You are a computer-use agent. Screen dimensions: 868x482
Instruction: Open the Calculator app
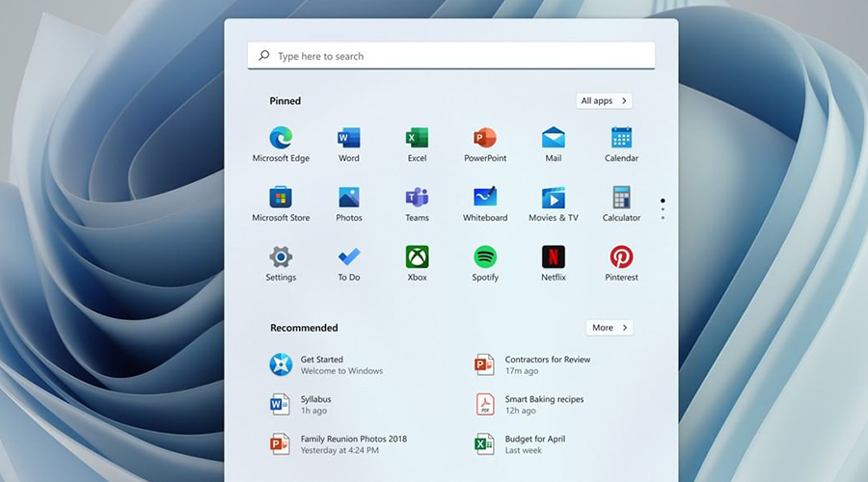pyautogui.click(x=621, y=198)
